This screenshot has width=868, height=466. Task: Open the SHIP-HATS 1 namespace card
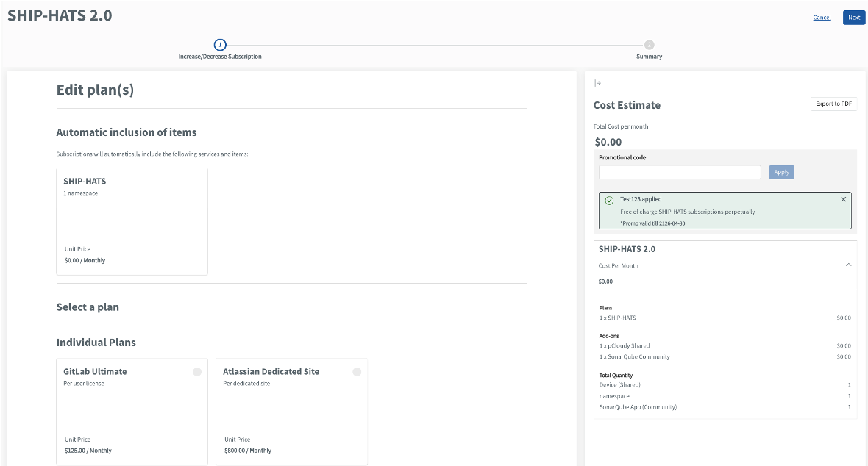pyautogui.click(x=132, y=221)
